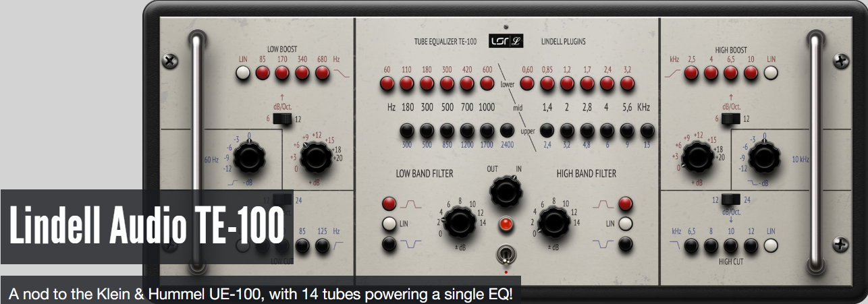
Task: Click the 60 Hz minus dB cut knob
Action: pyautogui.click(x=248, y=158)
